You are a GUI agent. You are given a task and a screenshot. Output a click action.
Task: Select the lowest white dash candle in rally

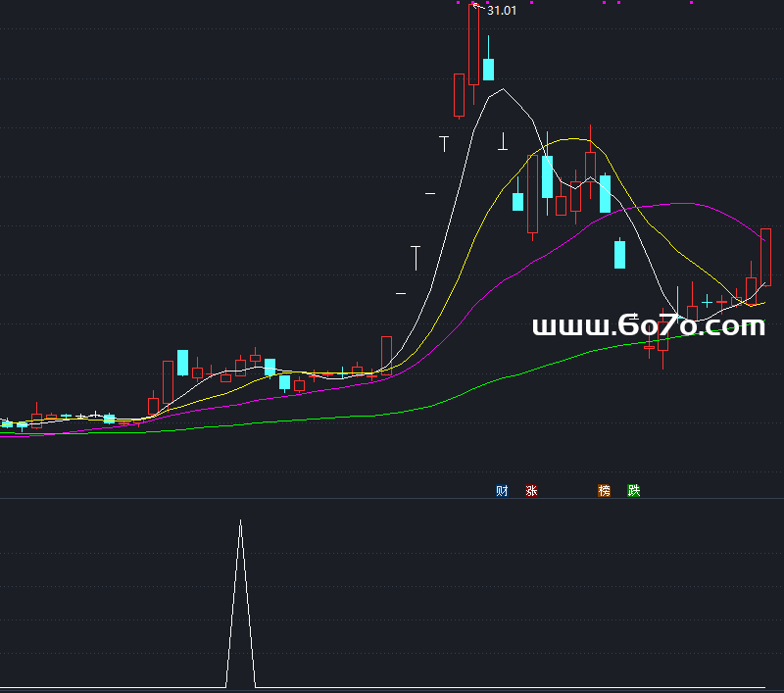pyautogui.click(x=401, y=293)
